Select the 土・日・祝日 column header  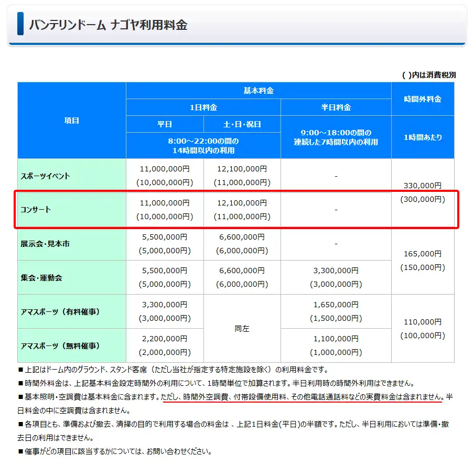[x=242, y=124]
